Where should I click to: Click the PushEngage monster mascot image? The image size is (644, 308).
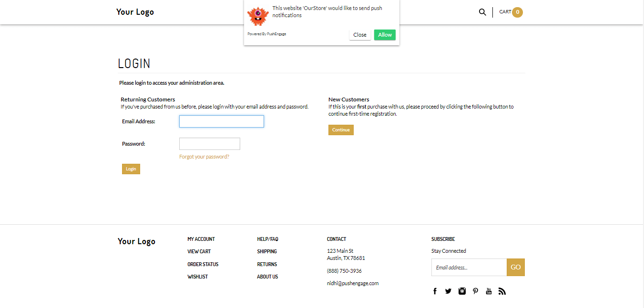click(258, 16)
